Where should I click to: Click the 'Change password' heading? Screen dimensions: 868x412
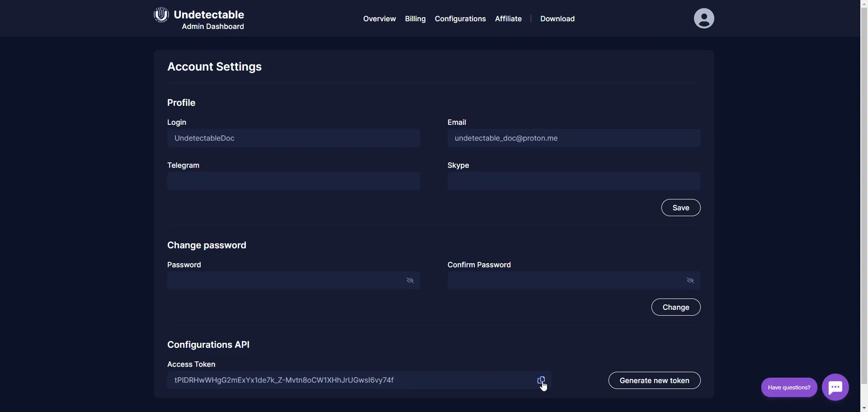click(207, 245)
